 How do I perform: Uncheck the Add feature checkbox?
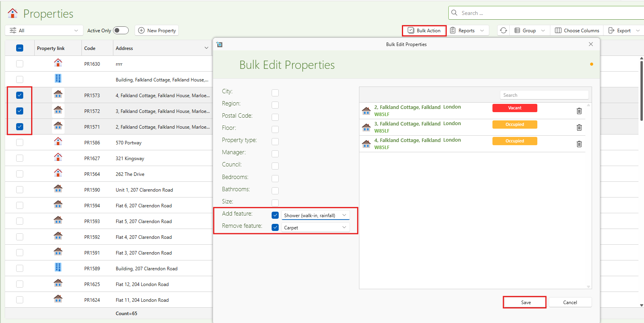275,215
